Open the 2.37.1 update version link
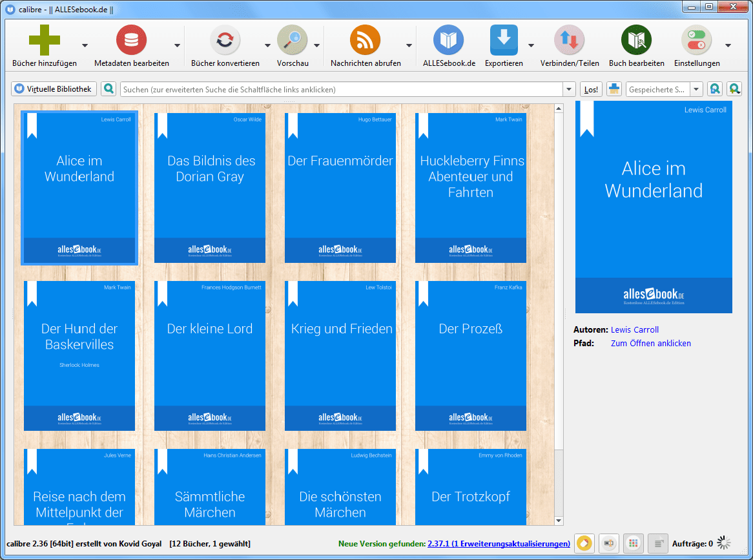753x560 pixels. (x=499, y=544)
